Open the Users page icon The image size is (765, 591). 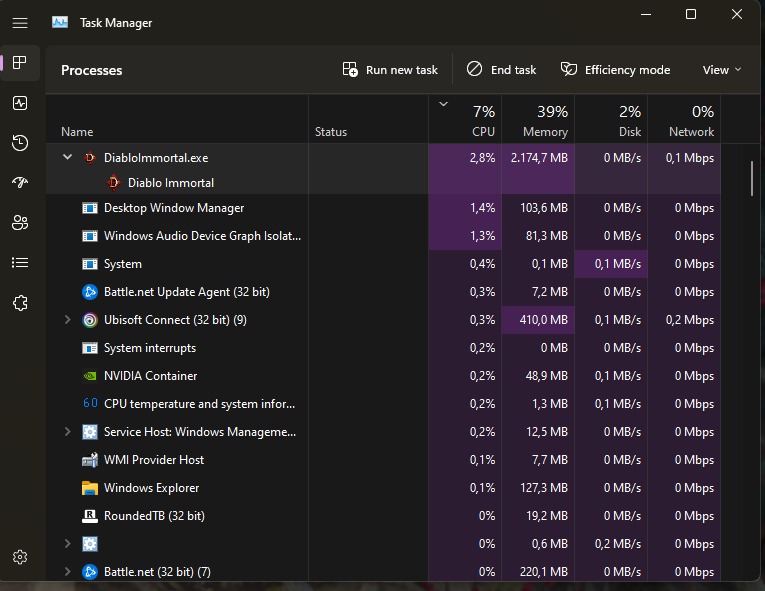(x=20, y=223)
